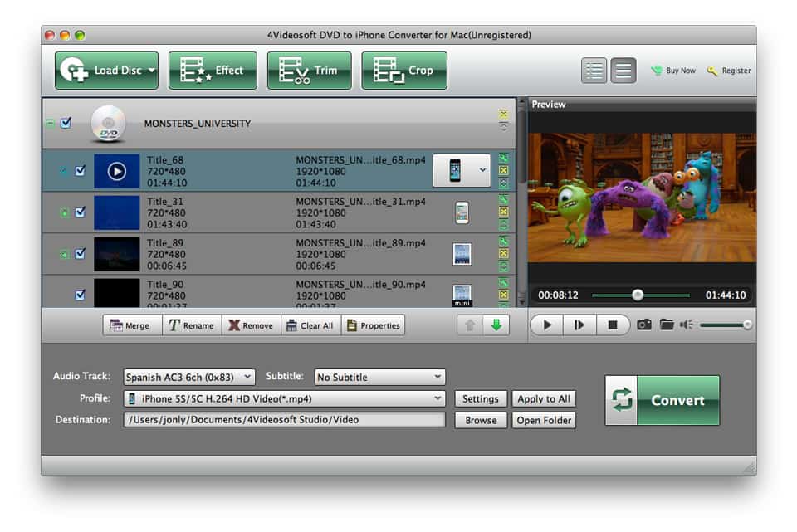Click the file list vertical scrollbar
The height and width of the screenshot is (532, 797).
pyautogui.click(x=521, y=203)
